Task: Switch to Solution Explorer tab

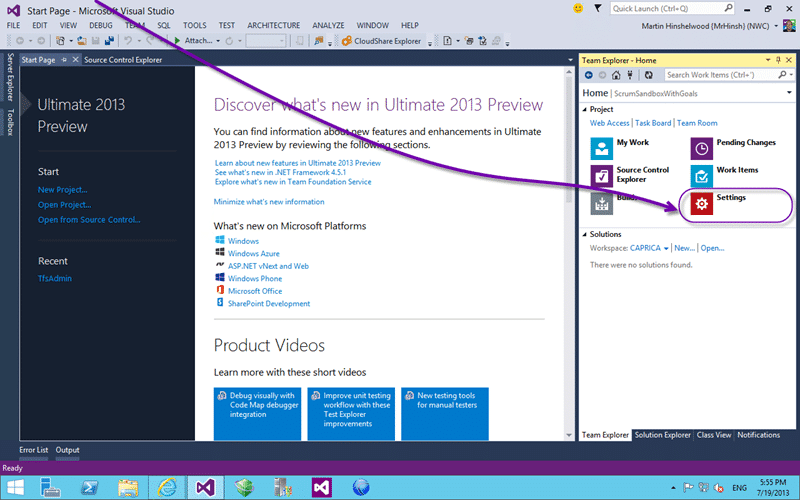Action: tap(662, 435)
